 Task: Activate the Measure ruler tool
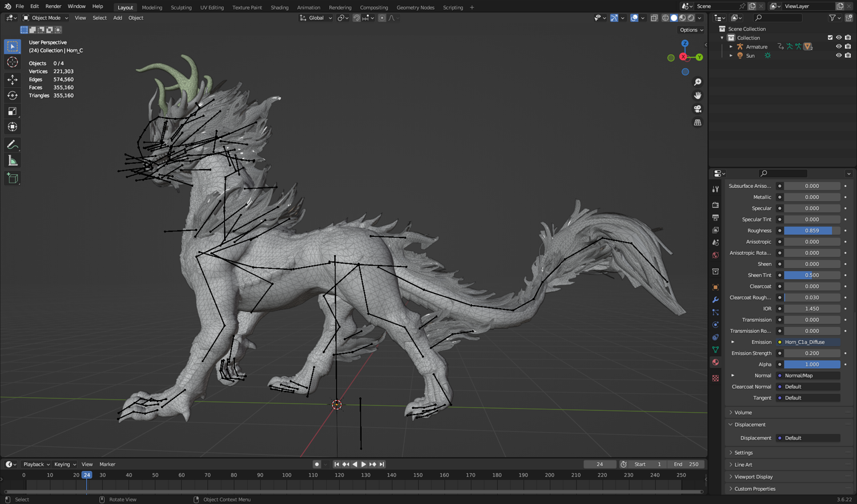point(13,161)
